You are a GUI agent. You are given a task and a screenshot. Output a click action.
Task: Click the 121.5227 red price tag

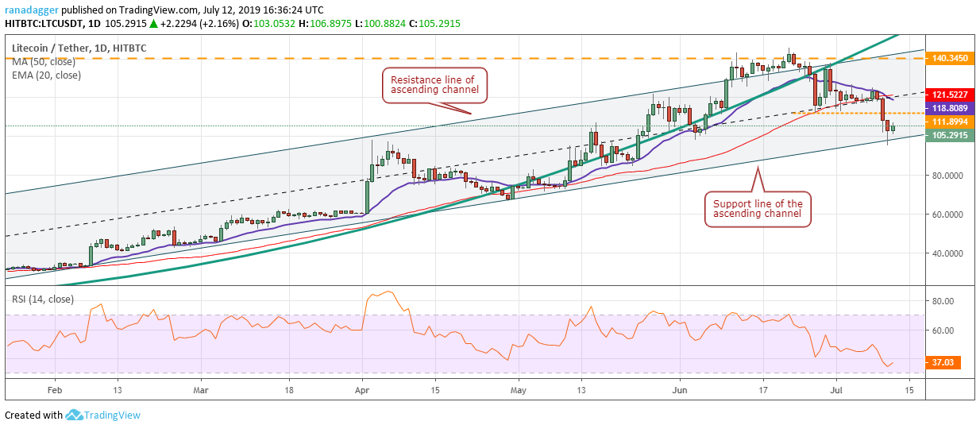click(949, 95)
